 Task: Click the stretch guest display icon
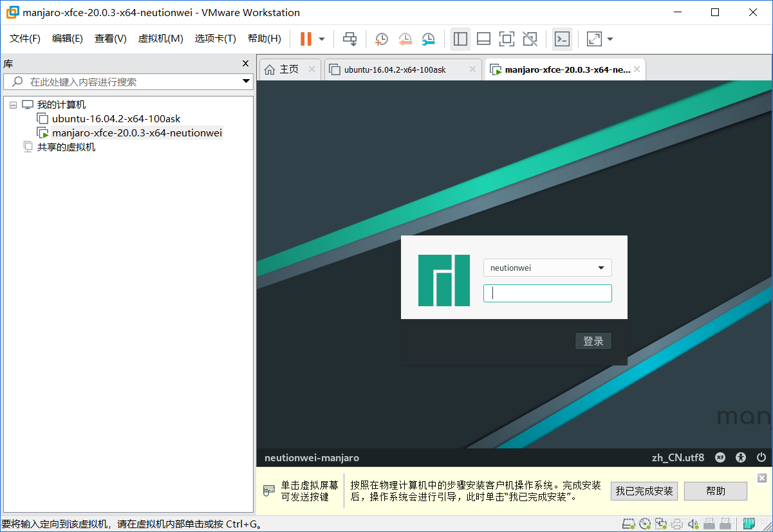pyautogui.click(x=594, y=39)
